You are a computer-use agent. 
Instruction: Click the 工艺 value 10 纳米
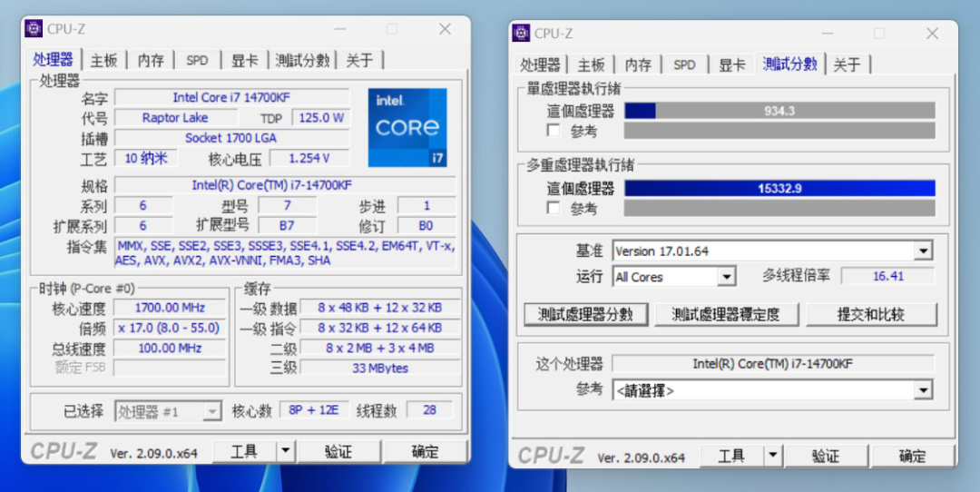(x=146, y=158)
